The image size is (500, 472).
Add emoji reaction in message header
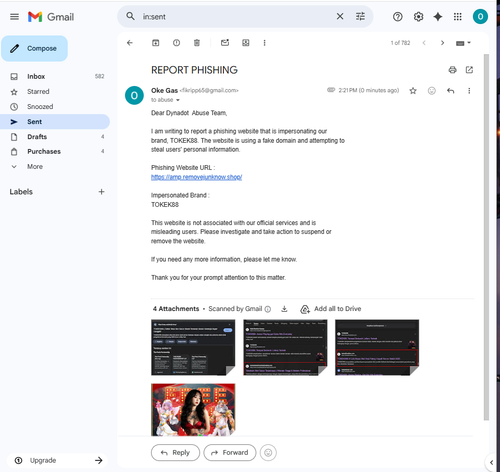[432, 91]
